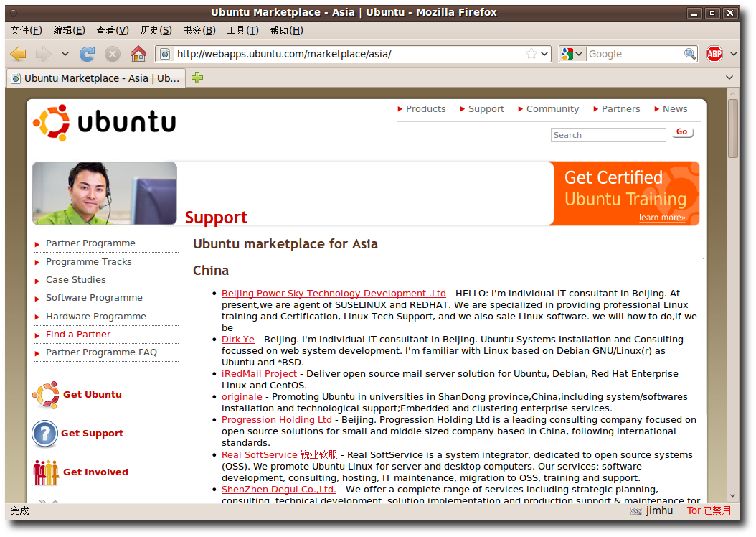The width and height of the screenshot is (756, 537).
Task: Open the 历史(S) menu
Action: point(156,30)
